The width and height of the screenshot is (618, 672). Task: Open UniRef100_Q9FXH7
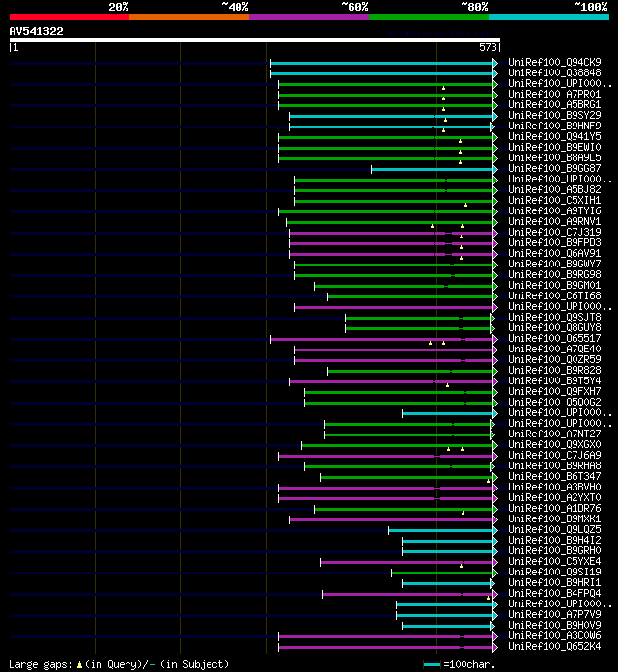coord(554,391)
